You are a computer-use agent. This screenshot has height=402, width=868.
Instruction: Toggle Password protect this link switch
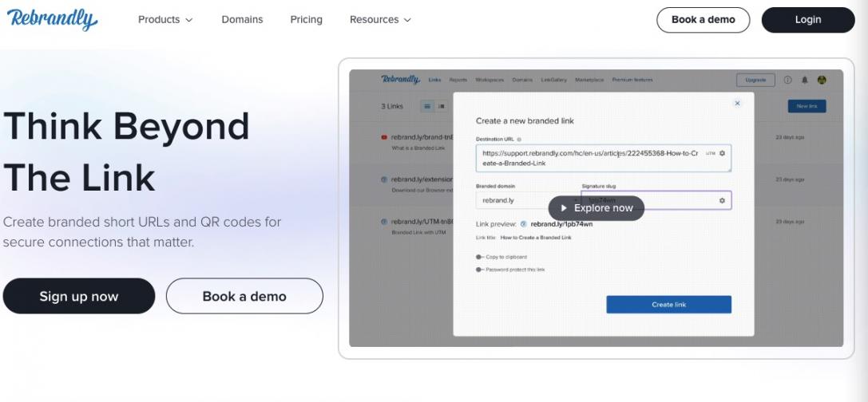coord(479,270)
